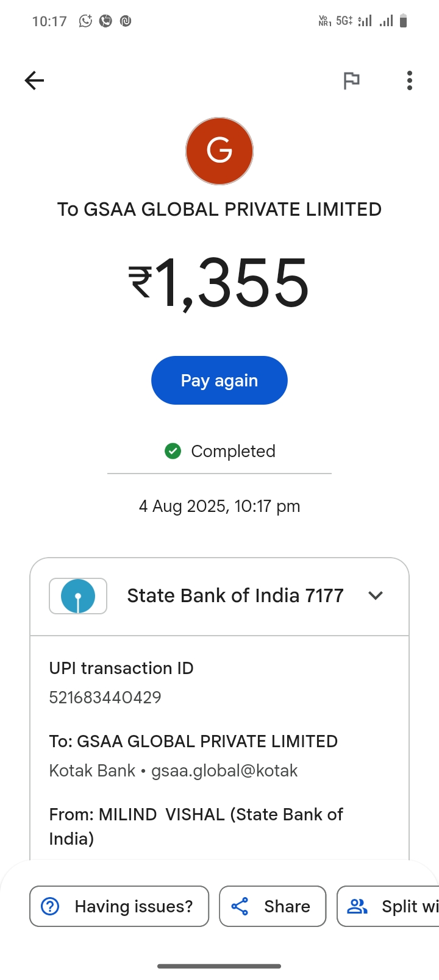Tap the battery icon in status bar
The width and height of the screenshot is (439, 980).
pos(403,21)
